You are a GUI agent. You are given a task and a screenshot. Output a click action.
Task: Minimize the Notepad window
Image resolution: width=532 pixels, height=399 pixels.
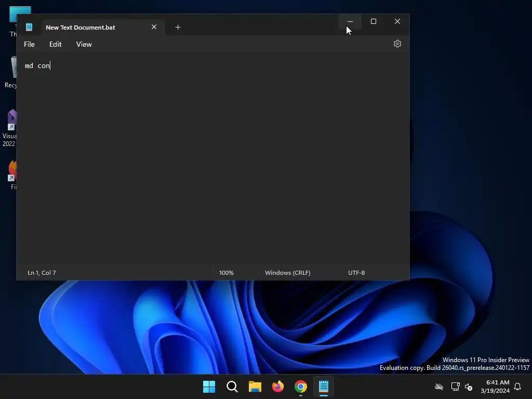[x=350, y=21]
